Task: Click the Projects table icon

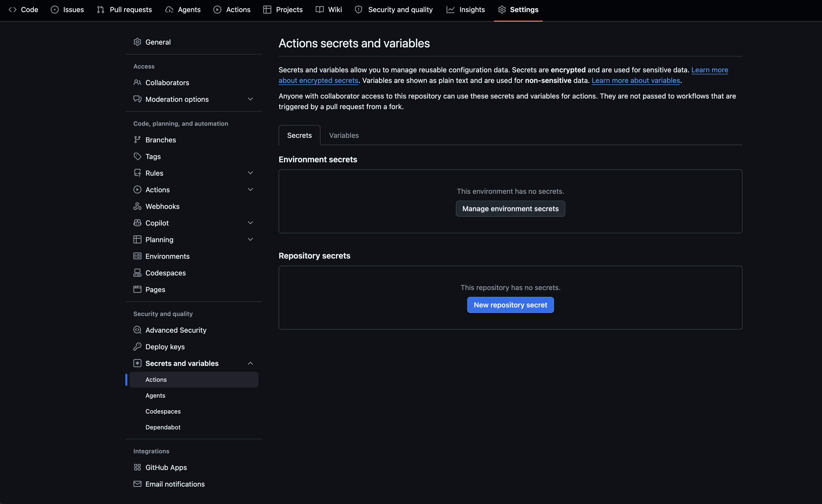Action: coord(267,10)
